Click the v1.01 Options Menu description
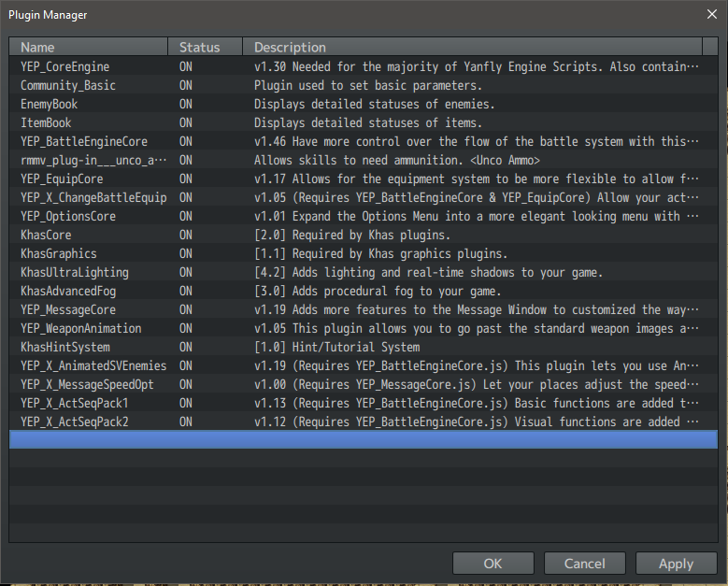This screenshot has height=586, width=728. 476,217
